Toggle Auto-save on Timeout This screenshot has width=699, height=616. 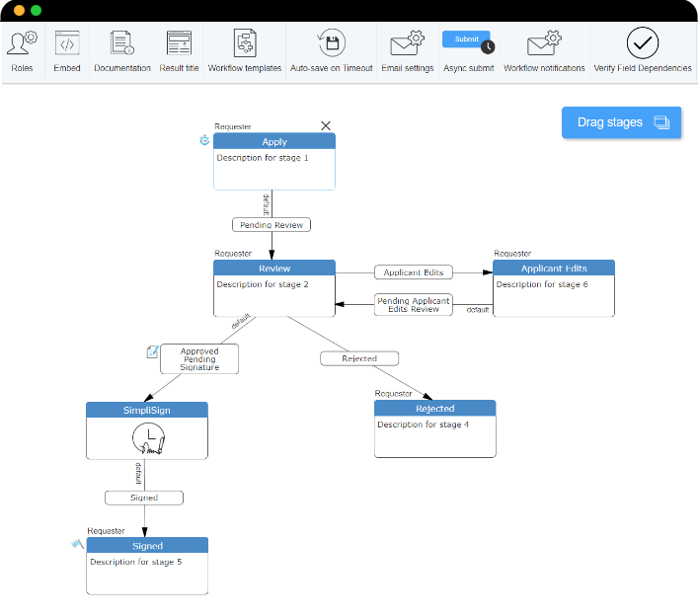tap(332, 44)
